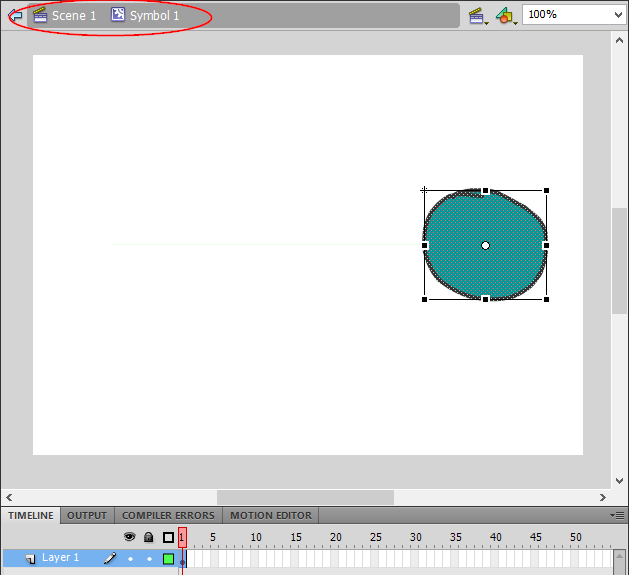Toggle show all layers as outlines
The width and height of the screenshot is (629, 575).
(x=168, y=537)
